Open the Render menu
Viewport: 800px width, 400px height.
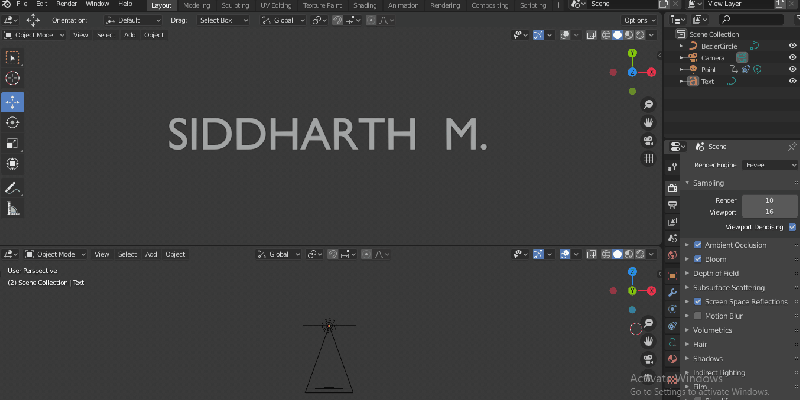pos(67,4)
